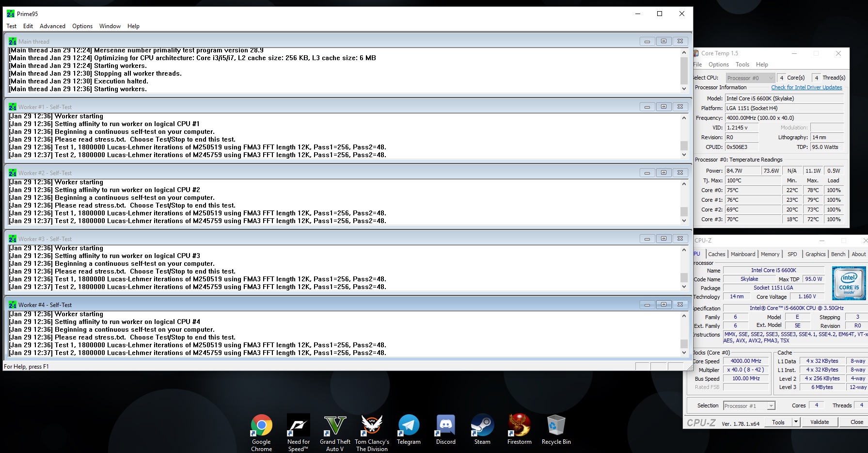Screen dimensions: 868x453
Task: Click the Intel Core i5 logo in CPU-Z
Action: [849, 283]
